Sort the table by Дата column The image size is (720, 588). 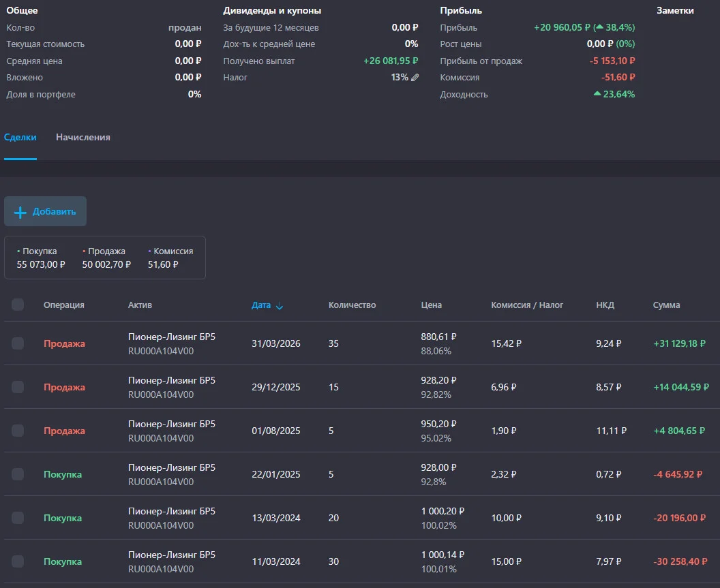coord(261,305)
